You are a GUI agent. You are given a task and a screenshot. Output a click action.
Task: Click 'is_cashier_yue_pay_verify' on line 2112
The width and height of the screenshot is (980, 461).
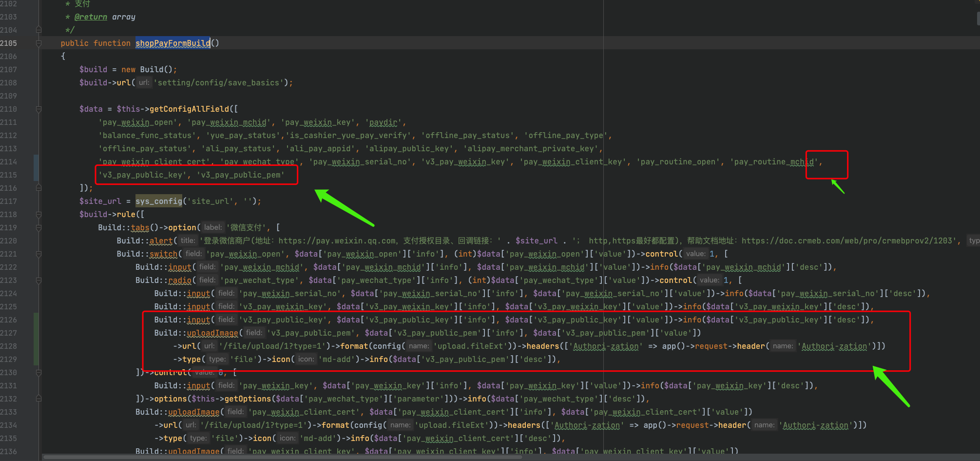[x=348, y=136]
